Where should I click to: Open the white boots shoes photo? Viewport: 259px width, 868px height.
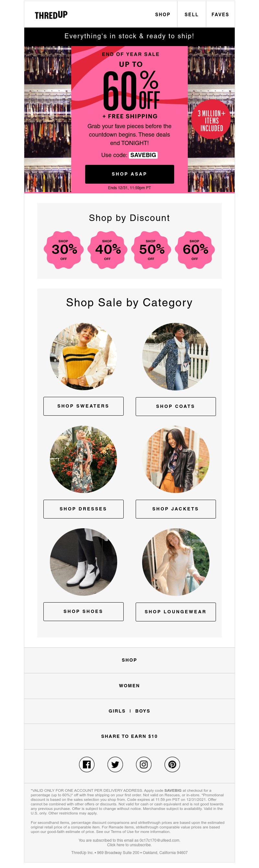pos(84,562)
